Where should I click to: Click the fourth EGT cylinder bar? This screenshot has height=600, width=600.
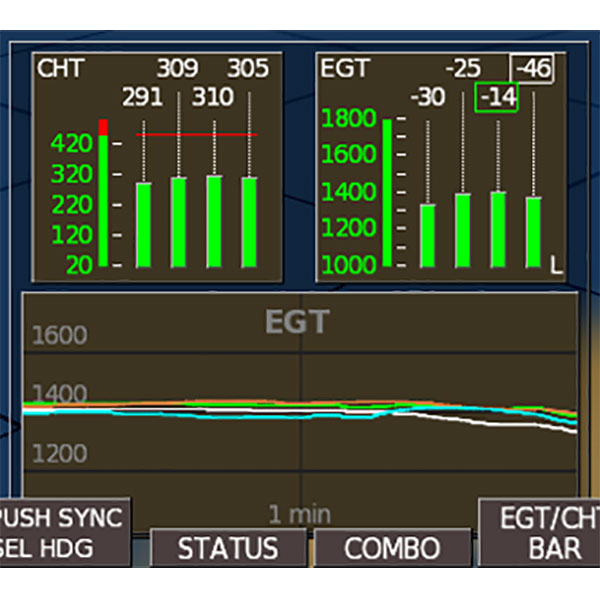pos(533,232)
